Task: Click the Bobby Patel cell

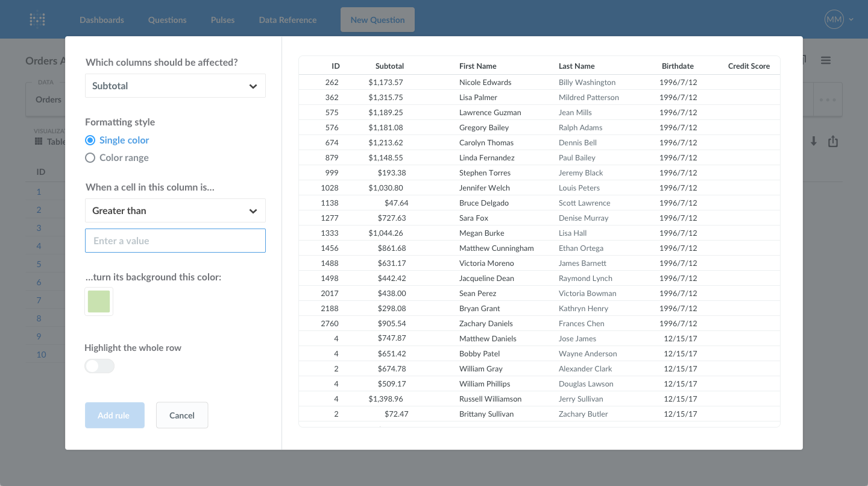Action: (480, 353)
